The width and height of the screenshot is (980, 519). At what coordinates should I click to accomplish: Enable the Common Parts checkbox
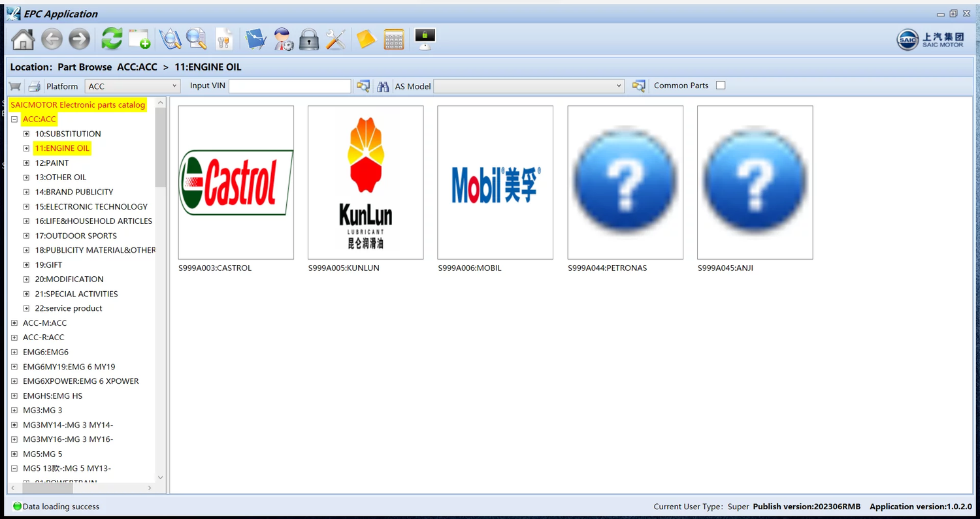pyautogui.click(x=720, y=86)
